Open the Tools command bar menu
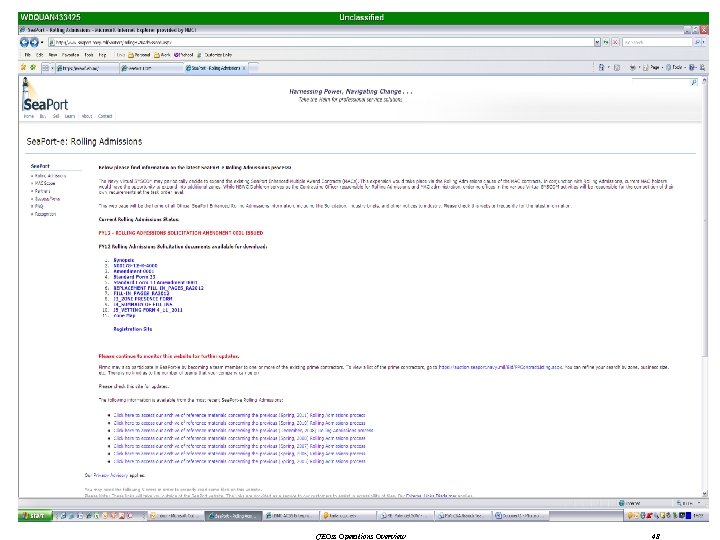This screenshot has width=720, height=540. pyautogui.click(x=675, y=68)
